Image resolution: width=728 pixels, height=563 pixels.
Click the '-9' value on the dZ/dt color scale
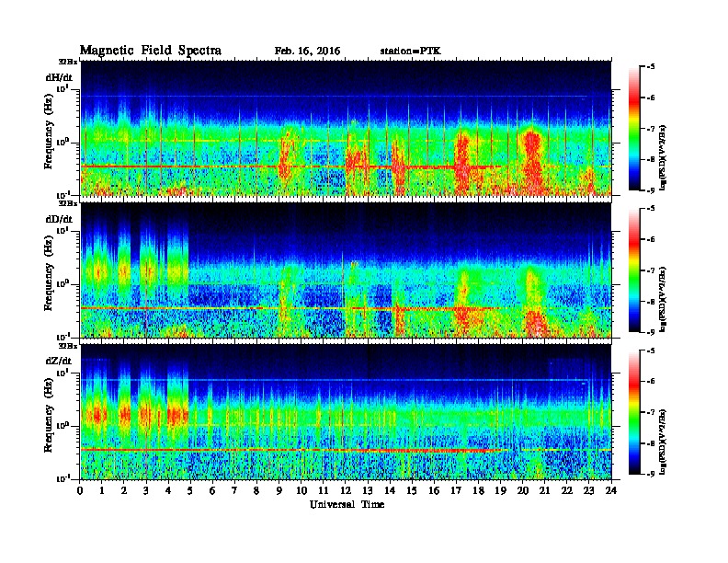pyautogui.click(x=651, y=474)
